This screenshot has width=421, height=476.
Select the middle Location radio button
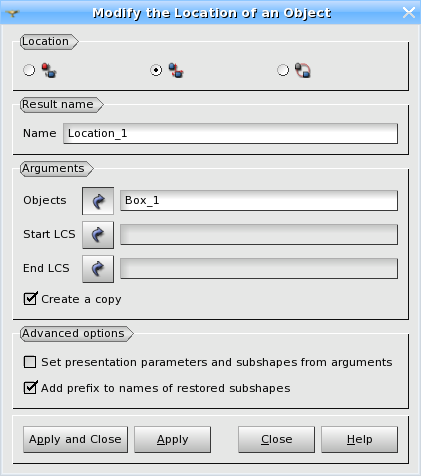(156, 70)
